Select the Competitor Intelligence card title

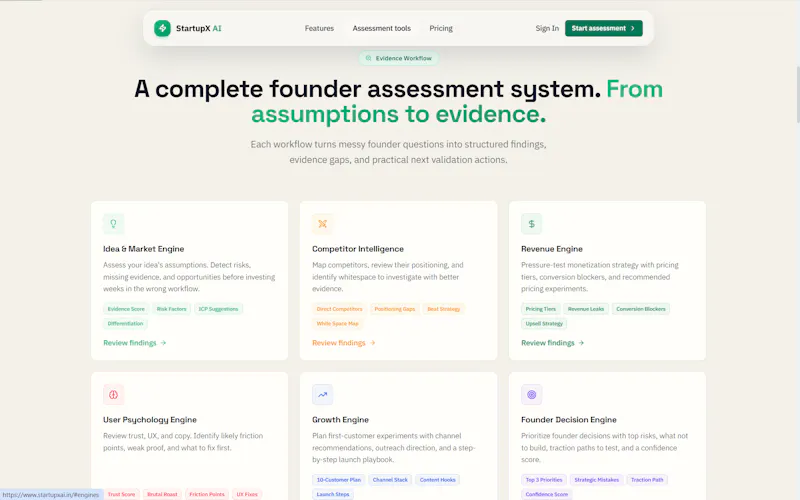click(x=358, y=249)
